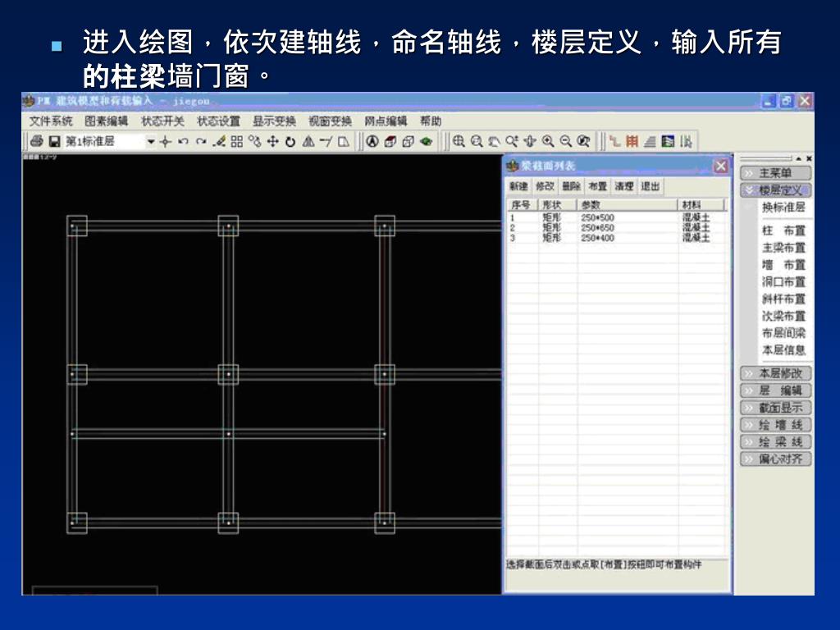Click the circular arrow rotate icon
This screenshot has height=630, width=840.
(x=290, y=141)
